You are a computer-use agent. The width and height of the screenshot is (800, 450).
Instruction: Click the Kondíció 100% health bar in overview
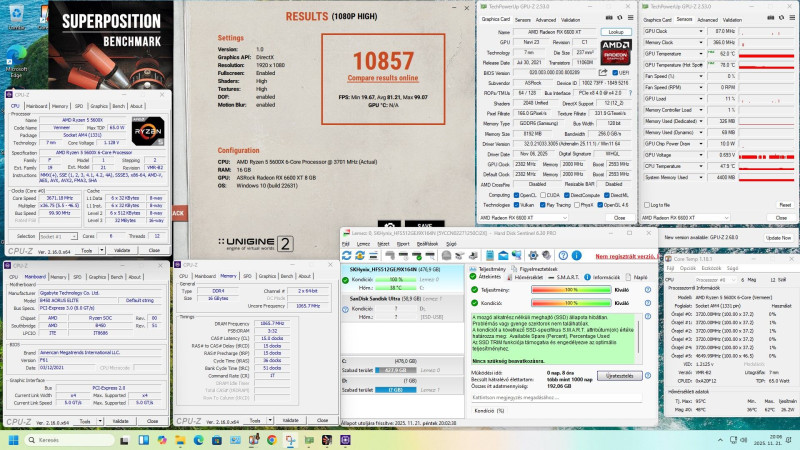click(x=571, y=303)
